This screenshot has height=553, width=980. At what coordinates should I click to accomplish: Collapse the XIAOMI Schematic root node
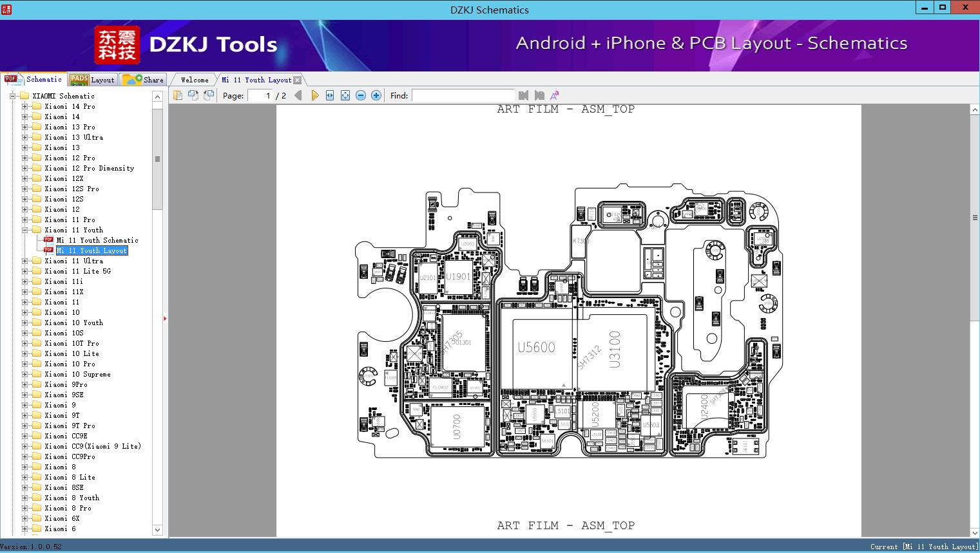click(12, 96)
